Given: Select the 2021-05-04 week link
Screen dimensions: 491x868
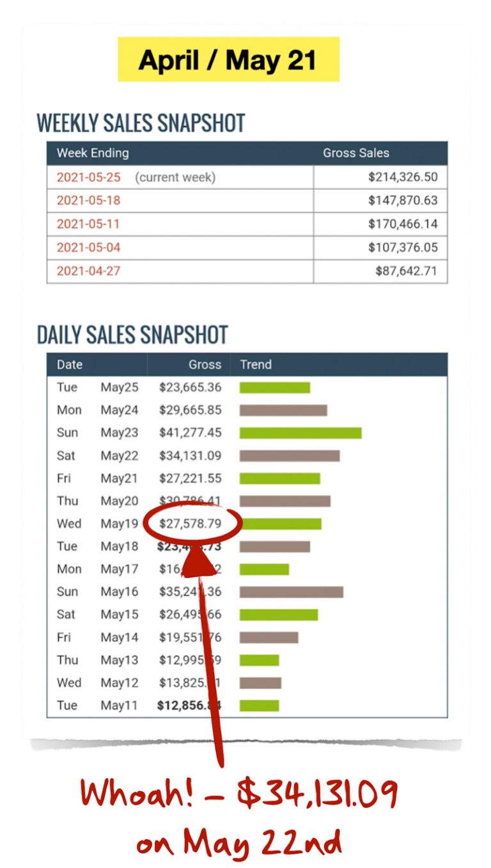Looking at the screenshot, I should click(88, 247).
